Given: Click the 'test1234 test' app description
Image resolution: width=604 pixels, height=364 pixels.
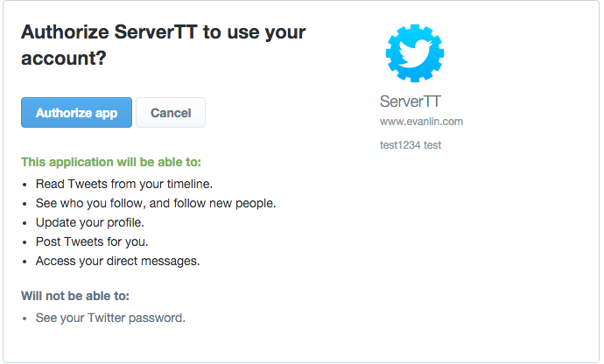Looking at the screenshot, I should click(411, 145).
